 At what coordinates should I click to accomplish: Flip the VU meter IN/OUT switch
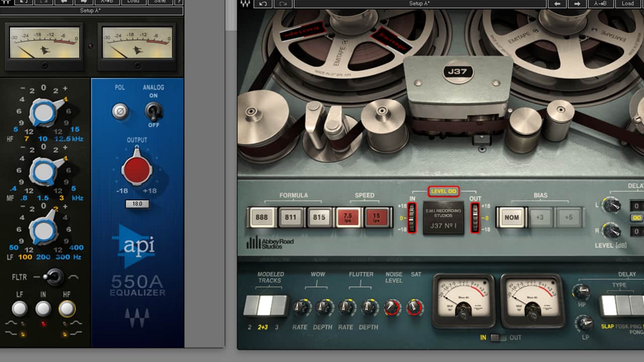pos(498,338)
